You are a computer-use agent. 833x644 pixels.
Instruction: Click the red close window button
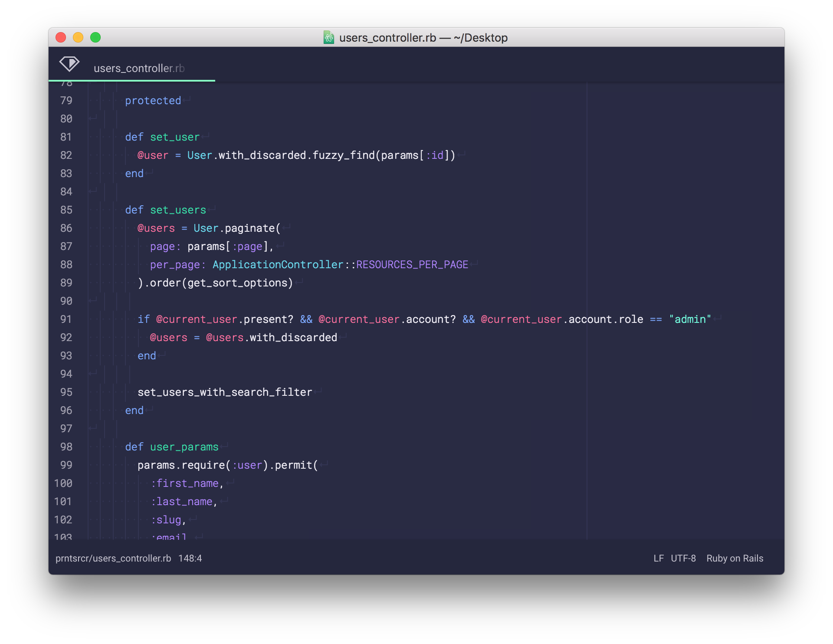61,38
